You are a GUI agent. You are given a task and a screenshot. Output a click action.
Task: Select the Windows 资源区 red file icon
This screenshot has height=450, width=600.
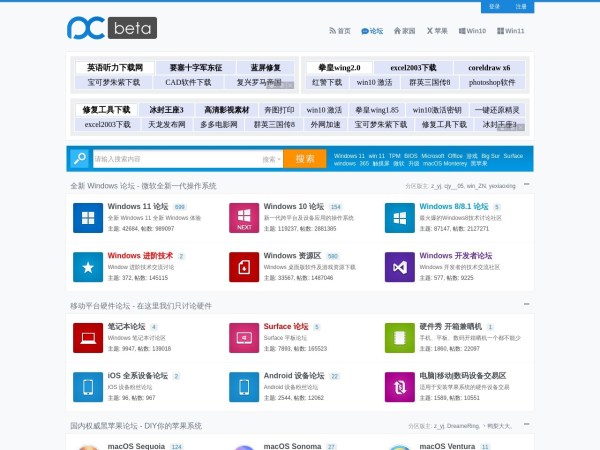(244, 266)
